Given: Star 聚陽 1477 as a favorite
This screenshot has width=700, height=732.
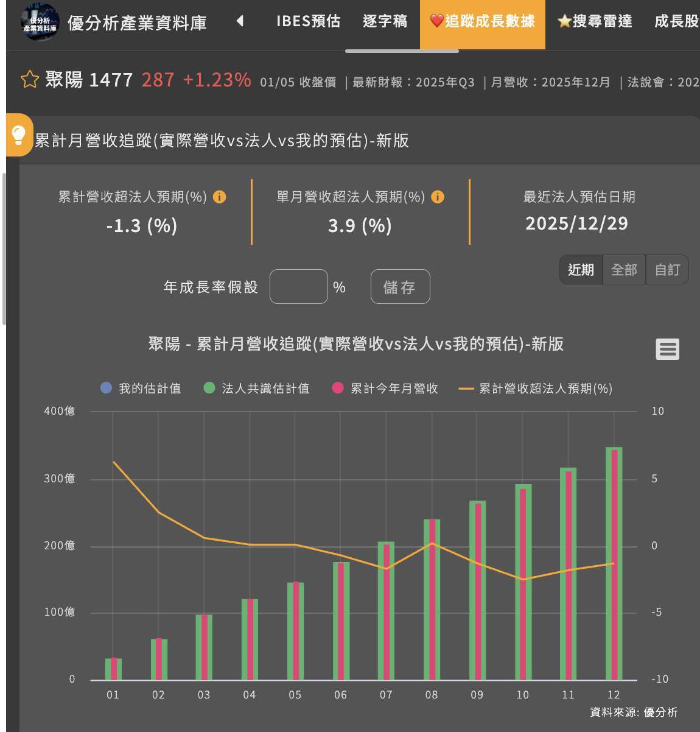Looking at the screenshot, I should 29,79.
